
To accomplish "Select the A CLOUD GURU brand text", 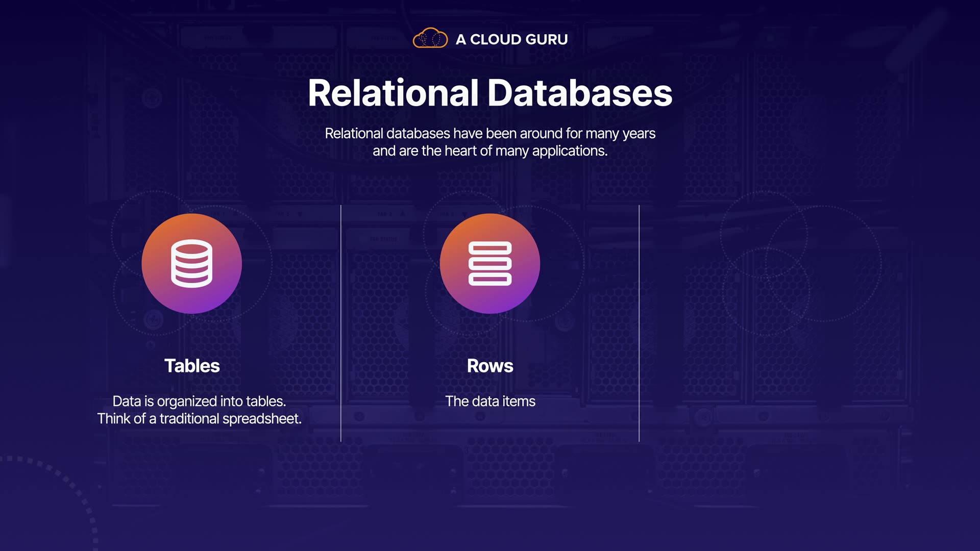I will [x=511, y=39].
